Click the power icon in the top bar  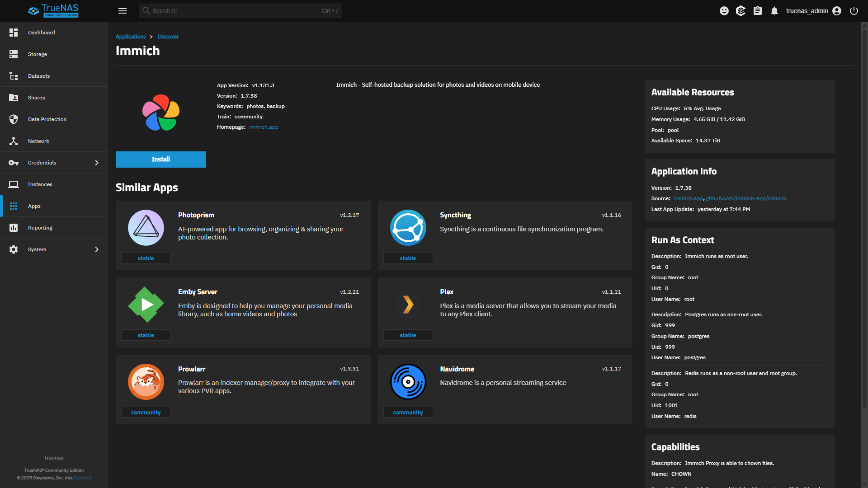pyautogui.click(x=854, y=11)
